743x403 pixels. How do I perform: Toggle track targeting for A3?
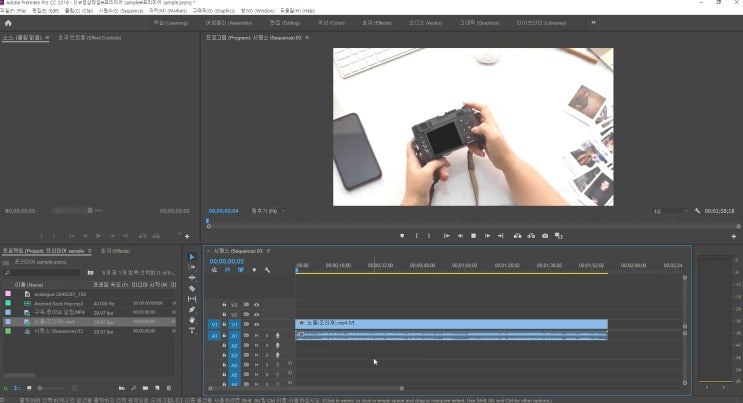(234, 355)
